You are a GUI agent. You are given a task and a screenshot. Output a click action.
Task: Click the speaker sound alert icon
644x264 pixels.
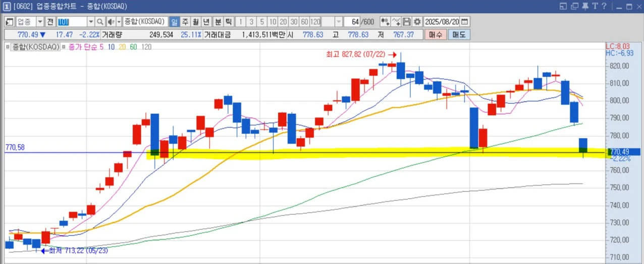111,22
